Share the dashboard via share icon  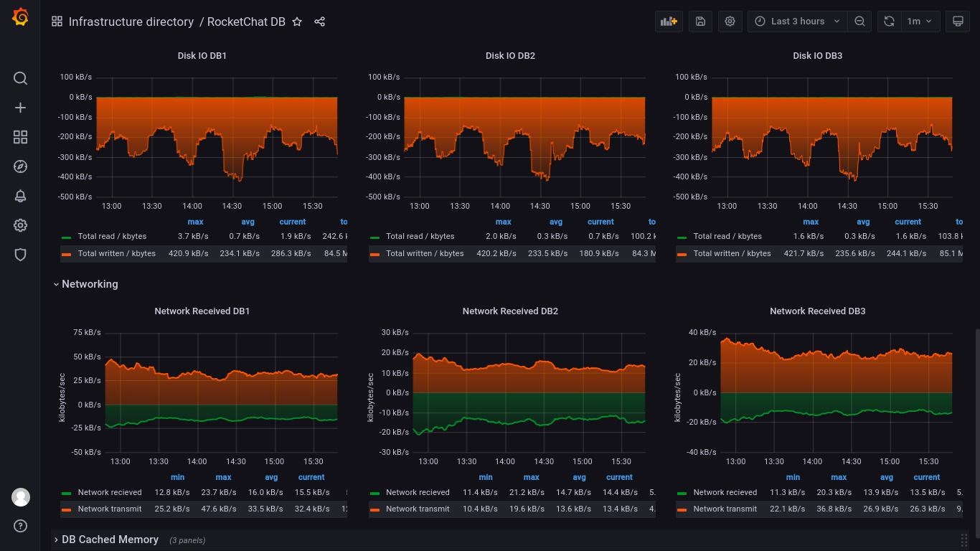click(320, 22)
